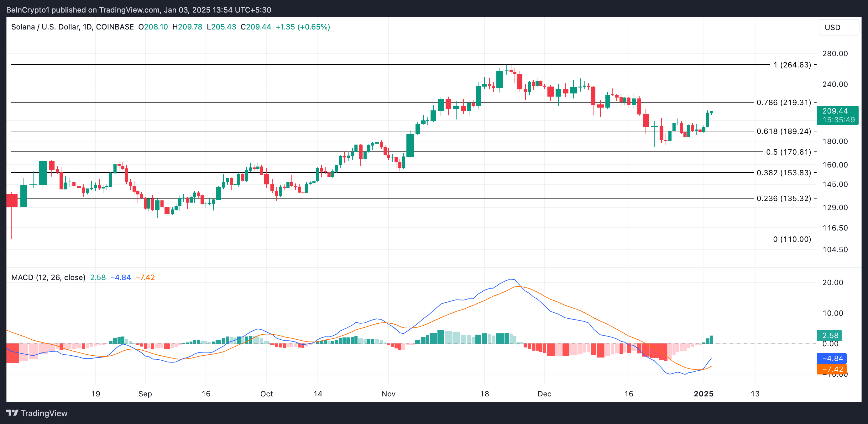Click the 0.618 (189.24) retracement label

(x=783, y=131)
